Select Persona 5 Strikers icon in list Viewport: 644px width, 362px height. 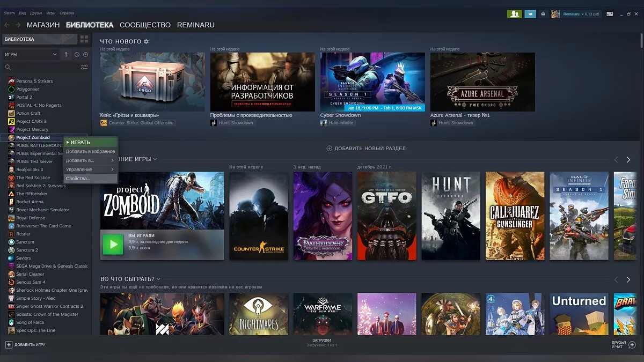(11, 81)
